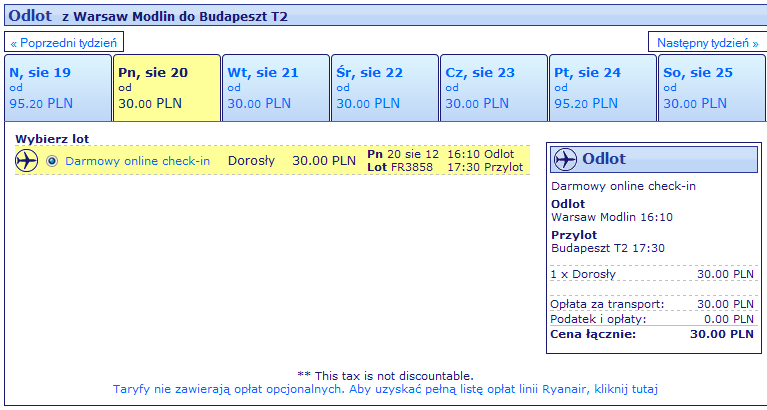Click Darmowy online check-in link in flight row
The image size is (767, 410).
(137, 161)
